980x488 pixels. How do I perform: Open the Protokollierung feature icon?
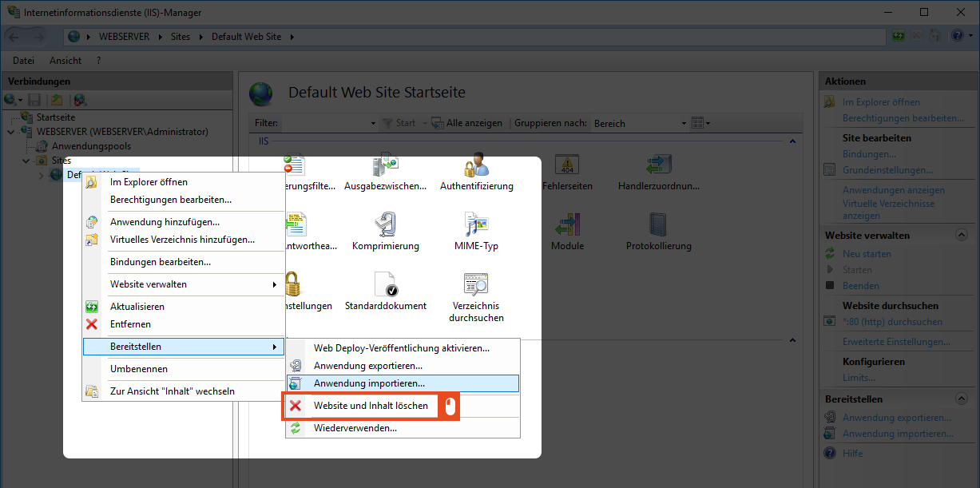[658, 228]
